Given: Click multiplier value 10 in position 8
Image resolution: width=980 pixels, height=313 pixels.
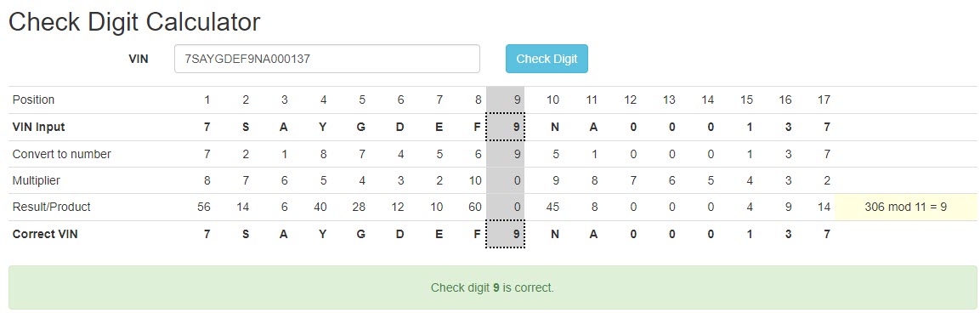Looking at the screenshot, I should [x=475, y=181].
